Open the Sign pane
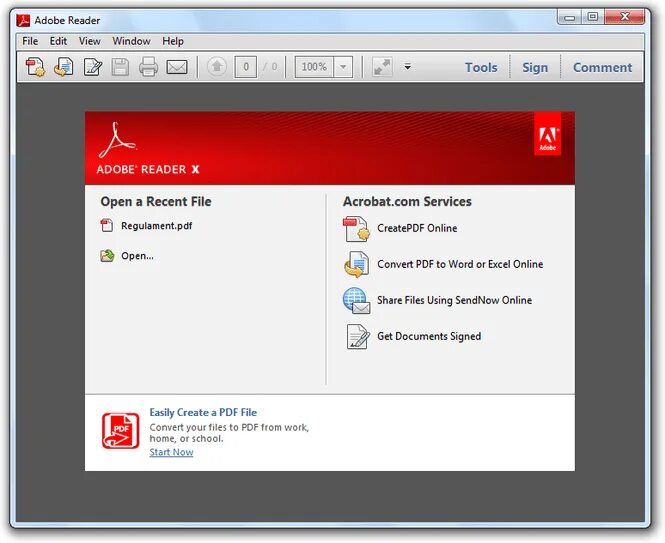 tap(535, 67)
